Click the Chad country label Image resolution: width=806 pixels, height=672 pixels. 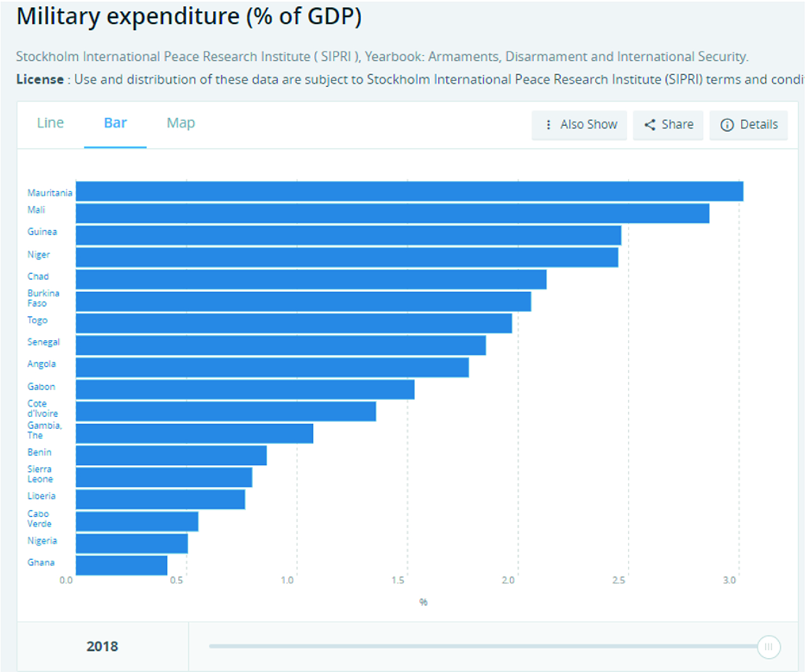click(x=38, y=276)
